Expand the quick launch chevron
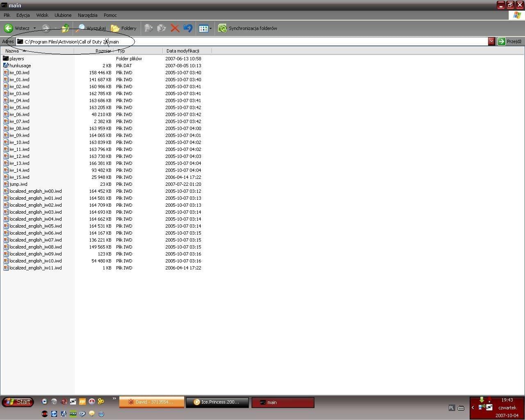Image resolution: width=525 pixels, height=420 pixels. pos(114,398)
